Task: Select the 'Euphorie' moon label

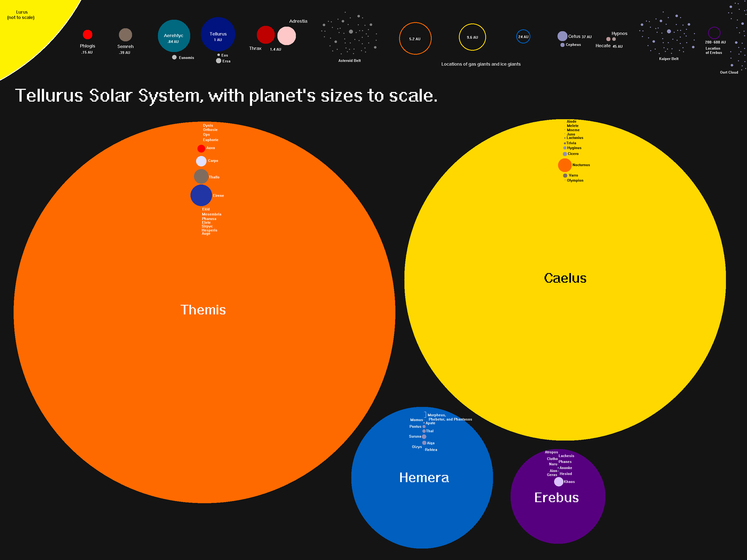Action: tap(210, 140)
